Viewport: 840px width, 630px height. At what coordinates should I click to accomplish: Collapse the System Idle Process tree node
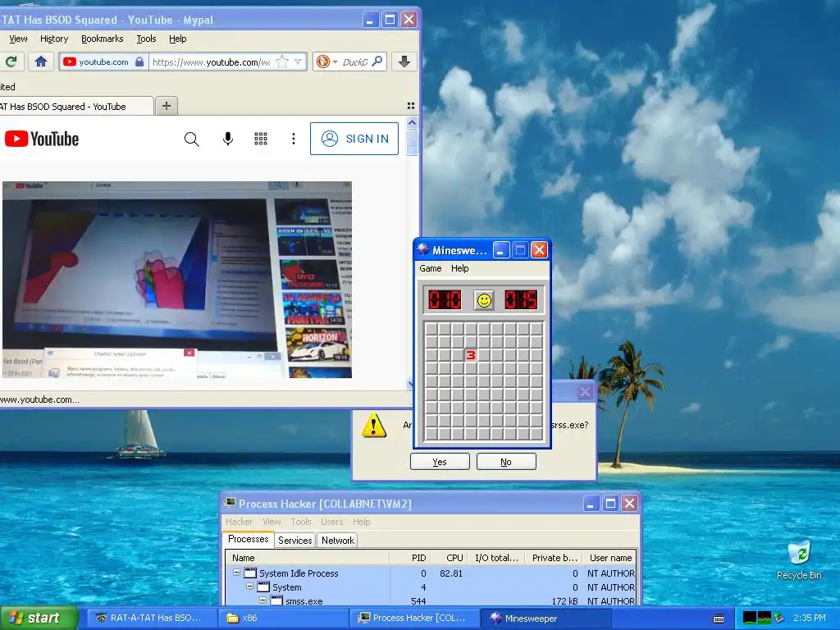pos(236,573)
